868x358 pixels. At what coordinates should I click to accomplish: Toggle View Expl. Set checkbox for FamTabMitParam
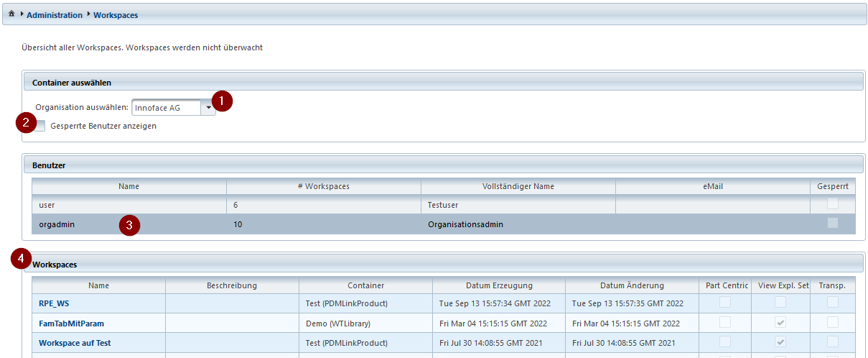779,323
